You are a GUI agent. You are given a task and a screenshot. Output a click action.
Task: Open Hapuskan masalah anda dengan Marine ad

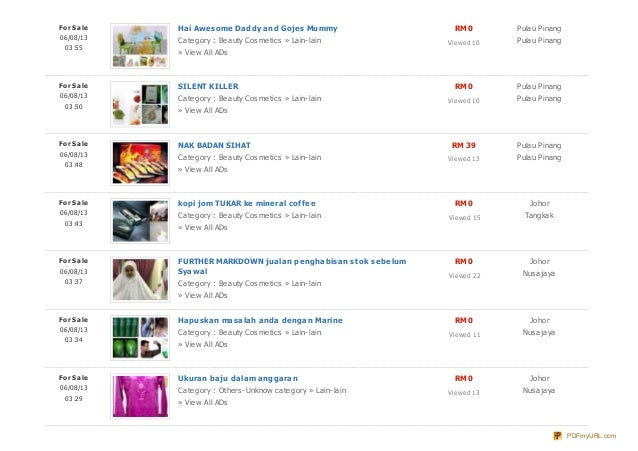[x=260, y=320]
